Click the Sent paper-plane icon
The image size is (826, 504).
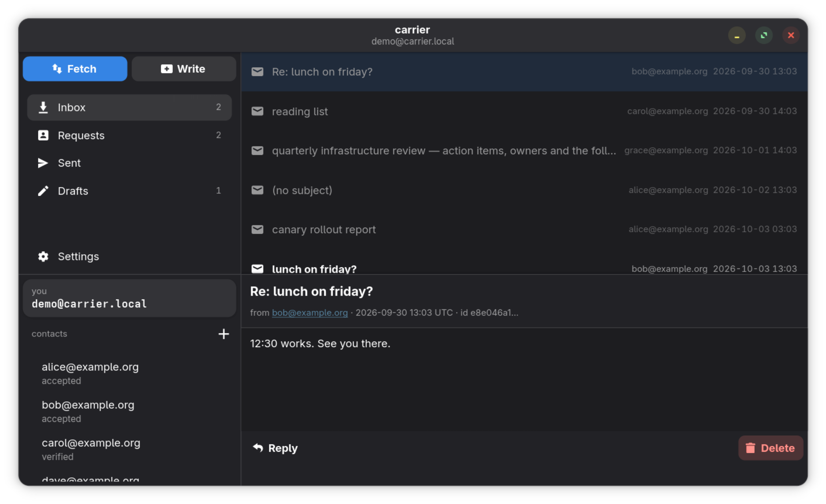(x=43, y=163)
